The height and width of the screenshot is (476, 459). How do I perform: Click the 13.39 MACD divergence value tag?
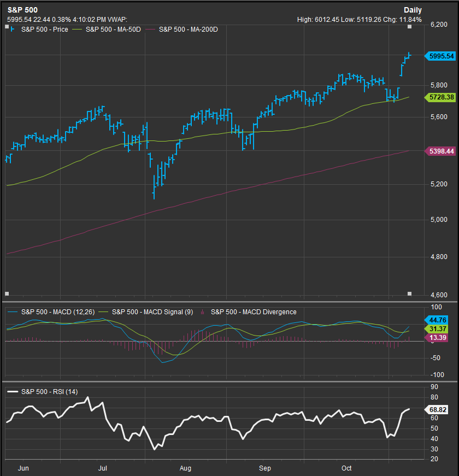[x=436, y=338]
